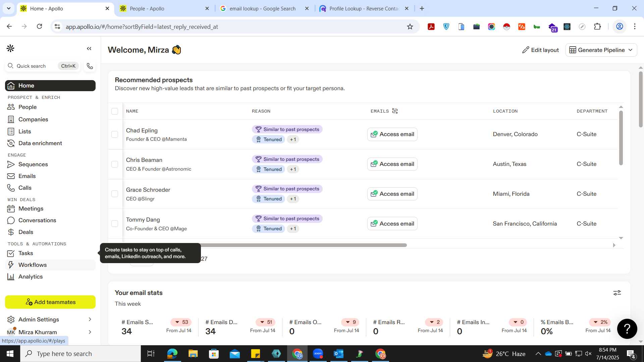
Task: Open the Emails sidebar item
Action: click(50, 176)
